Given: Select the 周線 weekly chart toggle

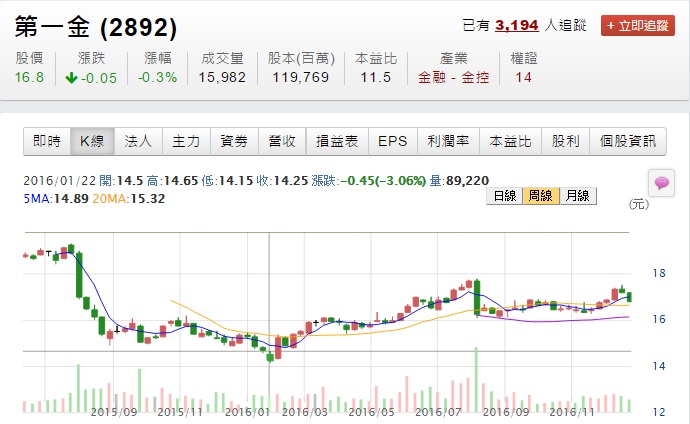Looking at the screenshot, I should point(539,196).
